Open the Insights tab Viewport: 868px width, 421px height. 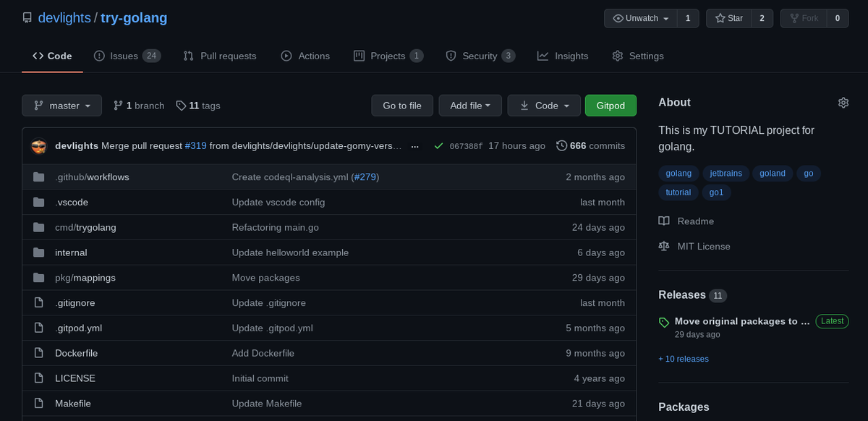(563, 56)
